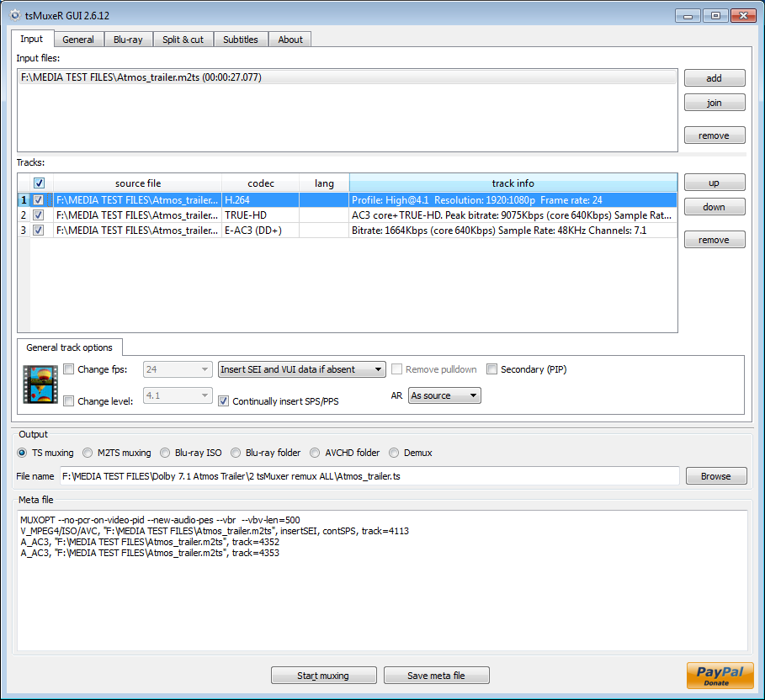Select the H.264 codec cell
The height and width of the screenshot is (700, 765).
pyautogui.click(x=261, y=200)
